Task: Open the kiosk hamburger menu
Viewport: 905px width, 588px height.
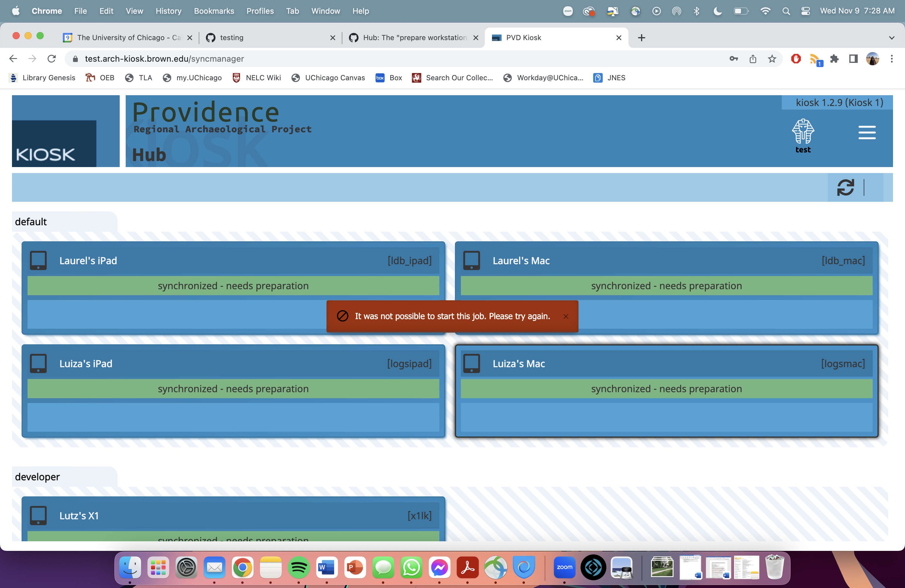Action: click(x=867, y=132)
